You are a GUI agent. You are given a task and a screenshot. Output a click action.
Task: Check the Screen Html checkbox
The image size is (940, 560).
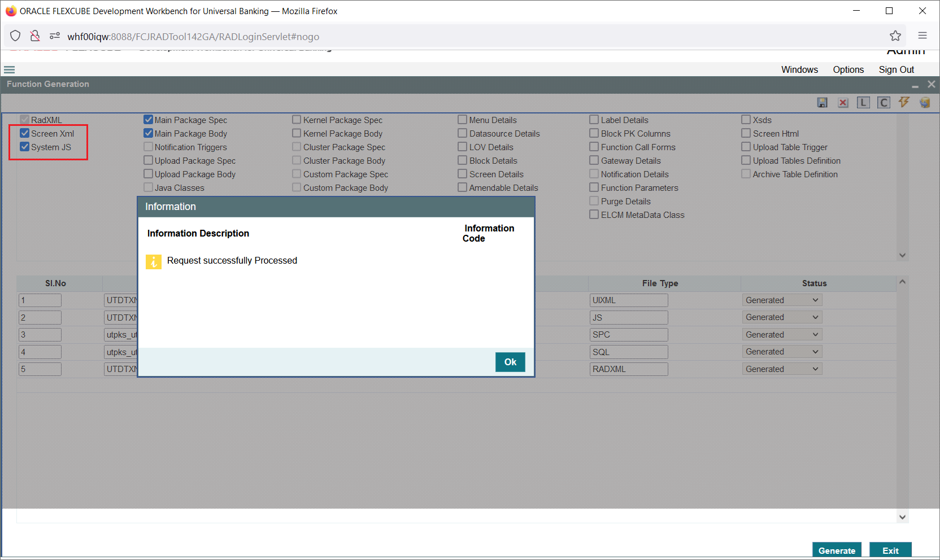point(746,133)
